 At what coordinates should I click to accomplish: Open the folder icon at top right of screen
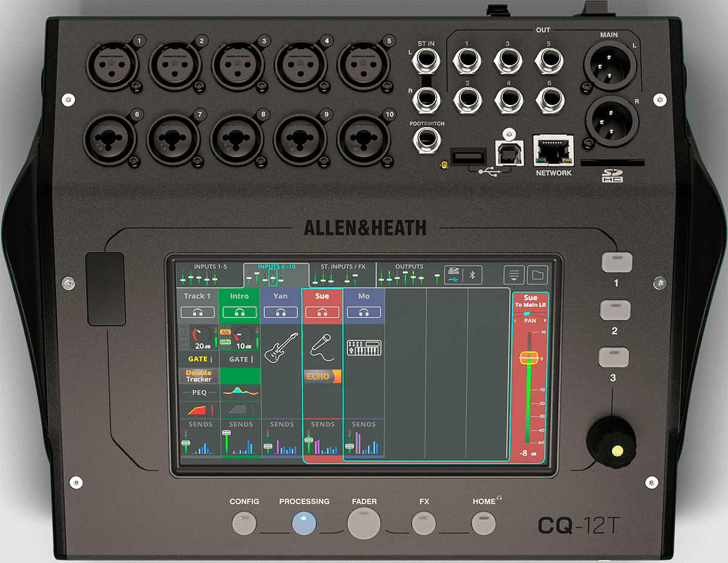(x=537, y=275)
